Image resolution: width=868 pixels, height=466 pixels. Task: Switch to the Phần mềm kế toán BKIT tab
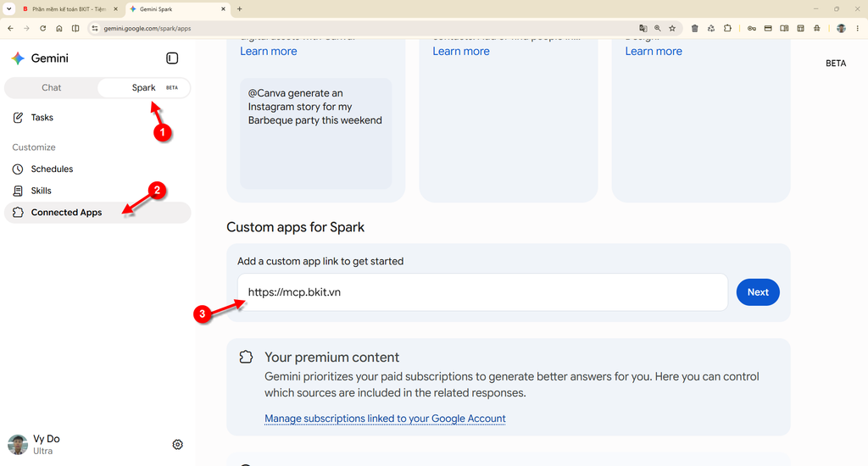click(x=67, y=8)
